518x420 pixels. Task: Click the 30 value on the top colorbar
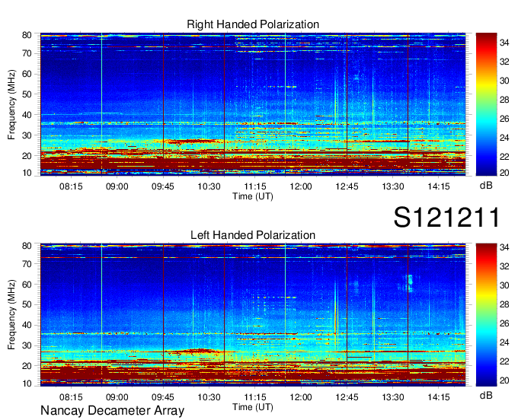coord(504,81)
